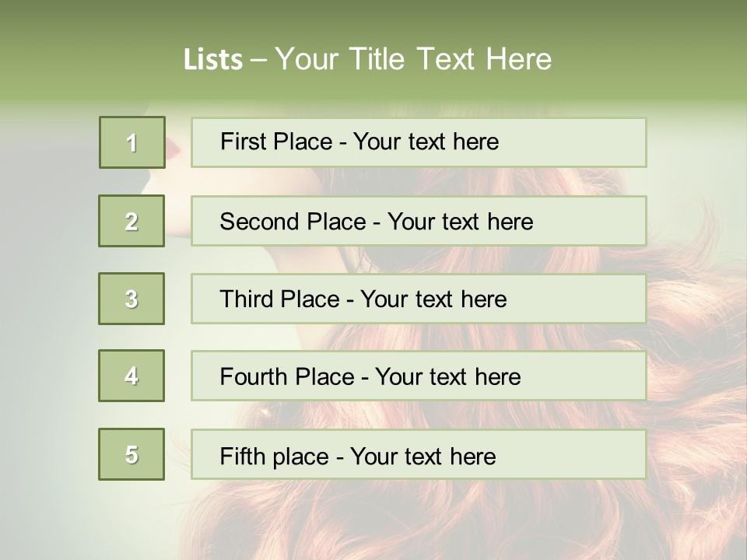Click the number 1 box
The height and width of the screenshot is (560, 747).
132,142
